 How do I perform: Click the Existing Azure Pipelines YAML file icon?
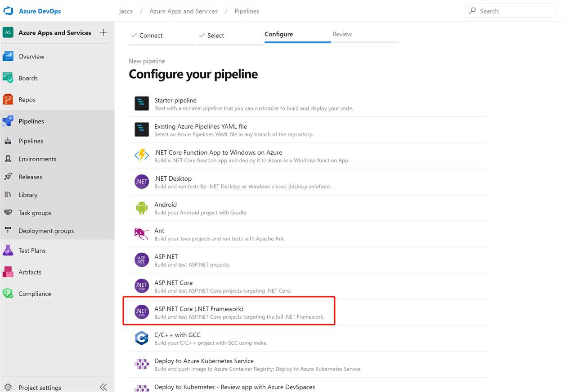pos(142,129)
